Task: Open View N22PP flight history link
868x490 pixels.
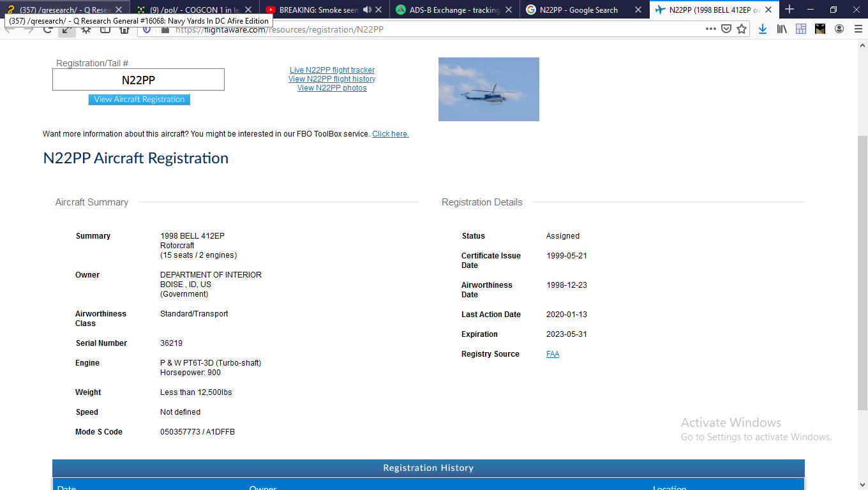Action: [x=332, y=79]
